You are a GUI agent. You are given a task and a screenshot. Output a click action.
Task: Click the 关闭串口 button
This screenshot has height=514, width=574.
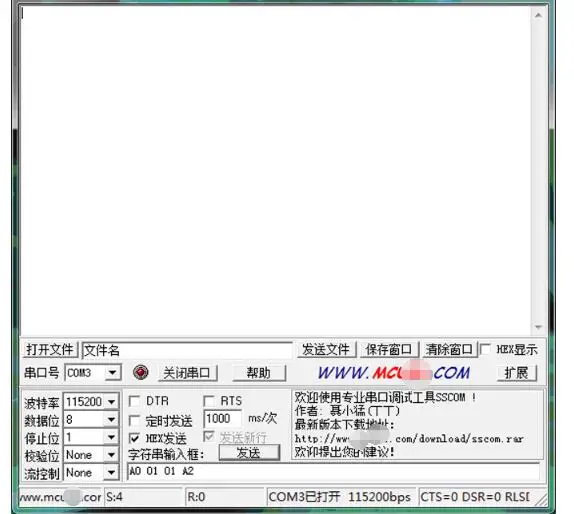pyautogui.click(x=187, y=373)
